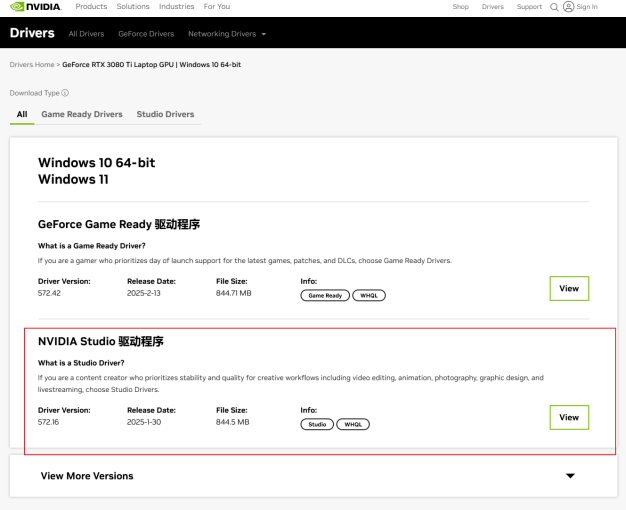Expand the Networking Drivers dropdown
This screenshot has height=510, width=626.
coord(227,34)
